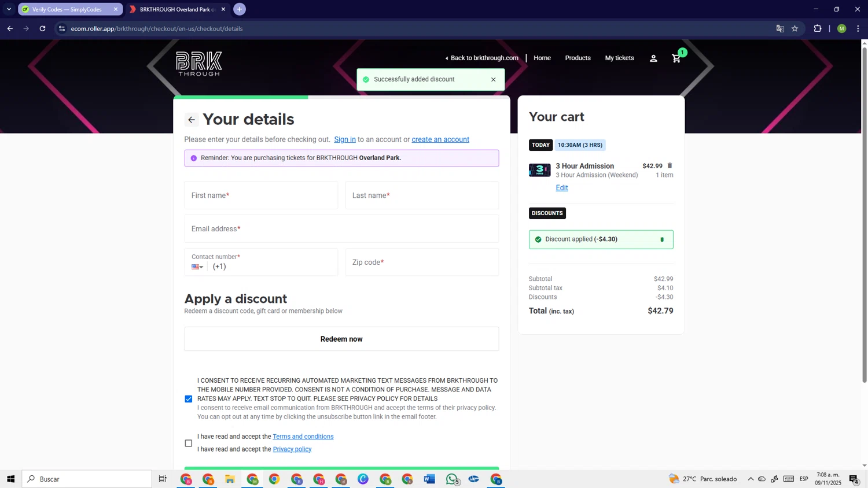The height and width of the screenshot is (488, 868).
Task: Open the country flag code dropdown
Action: (x=197, y=267)
